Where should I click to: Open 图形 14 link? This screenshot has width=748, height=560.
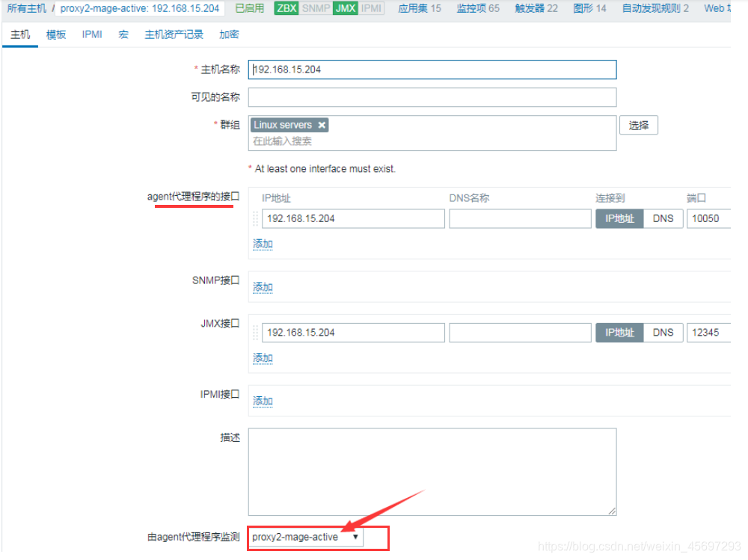pos(589,8)
